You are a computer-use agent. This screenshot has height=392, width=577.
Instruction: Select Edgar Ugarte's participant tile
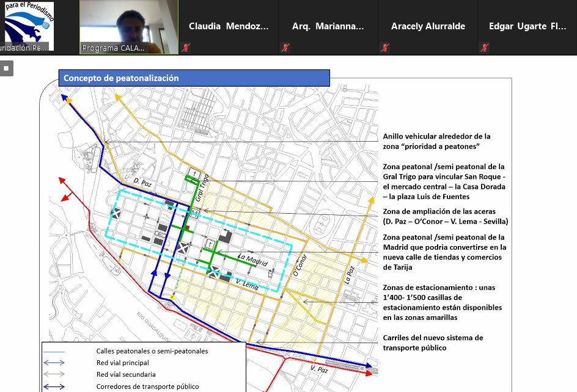pyautogui.click(x=527, y=27)
